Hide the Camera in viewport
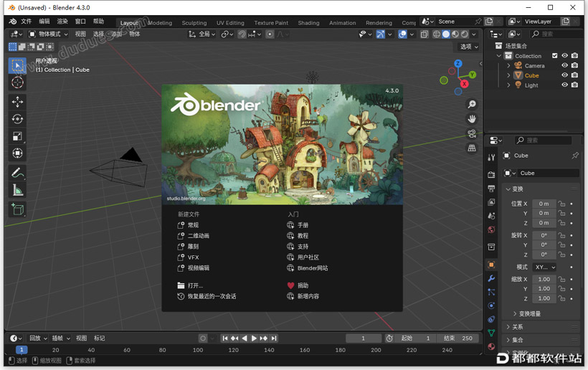 564,65
